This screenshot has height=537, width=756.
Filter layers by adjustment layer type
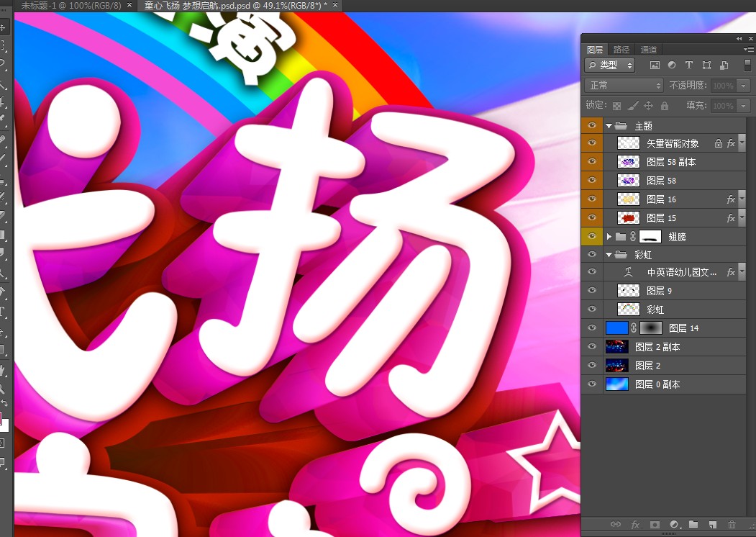(x=672, y=65)
